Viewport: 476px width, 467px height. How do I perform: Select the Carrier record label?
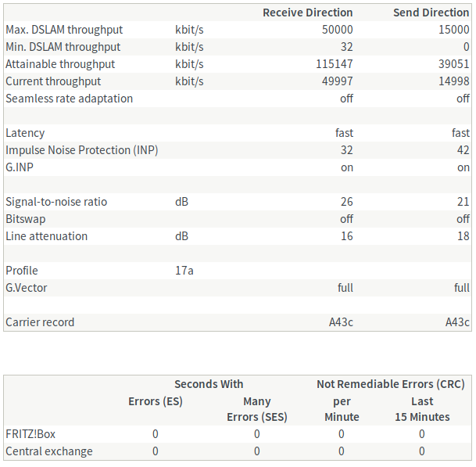(40, 322)
